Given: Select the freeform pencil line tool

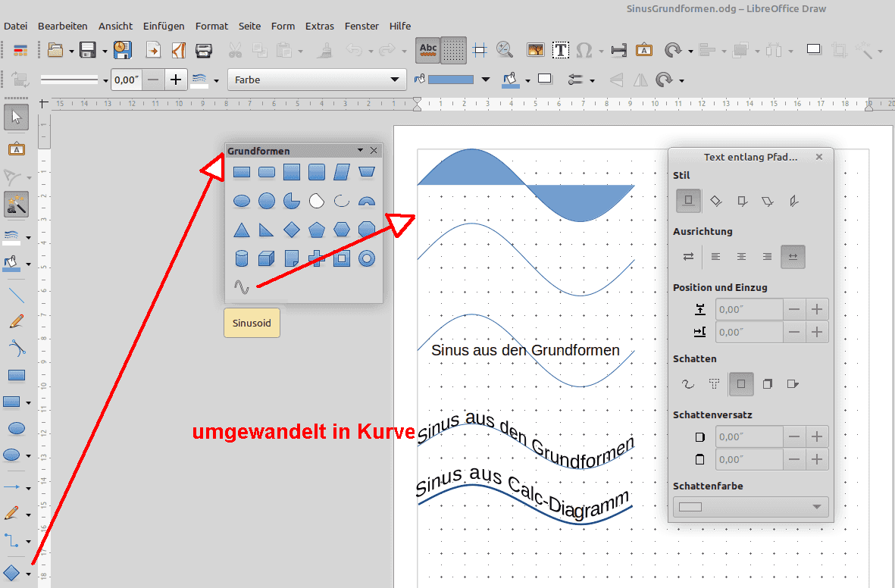Looking at the screenshot, I should 17,321.
